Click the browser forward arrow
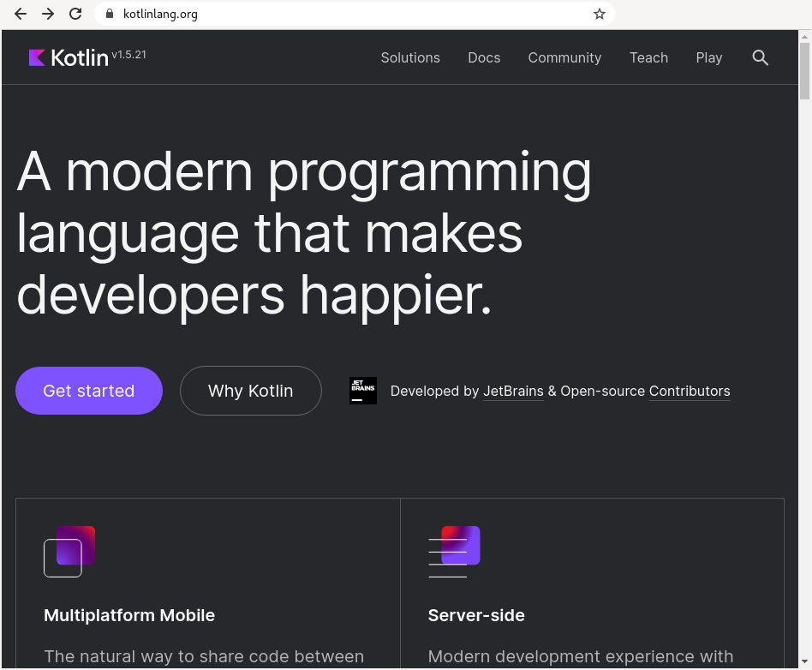812x670 pixels. click(48, 14)
